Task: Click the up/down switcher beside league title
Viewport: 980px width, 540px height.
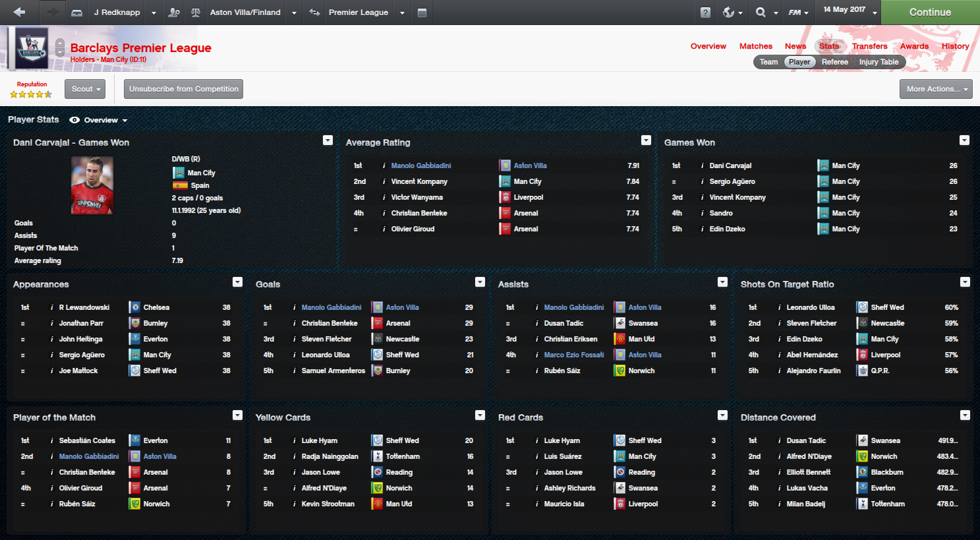Action: pyautogui.click(x=60, y=48)
